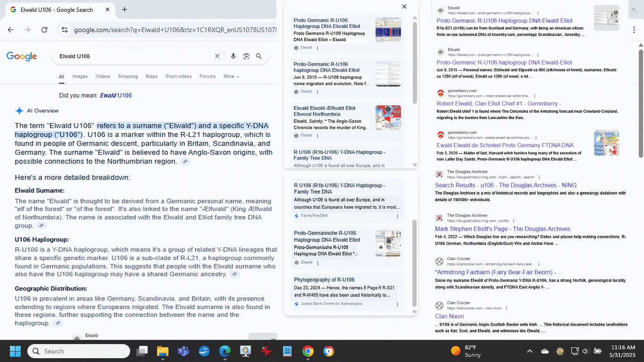The width and height of the screenshot is (644, 362).
Task: Open Microsoft Edge from the taskbar
Action: 225,351
